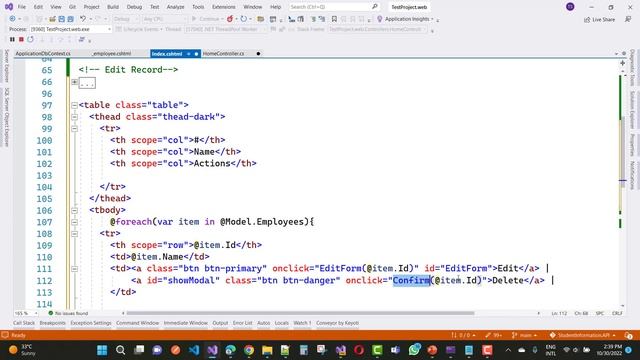The height and width of the screenshot is (360, 640).
Task: Expand collapsed region on line 66
Action: pyautogui.click(x=74, y=82)
